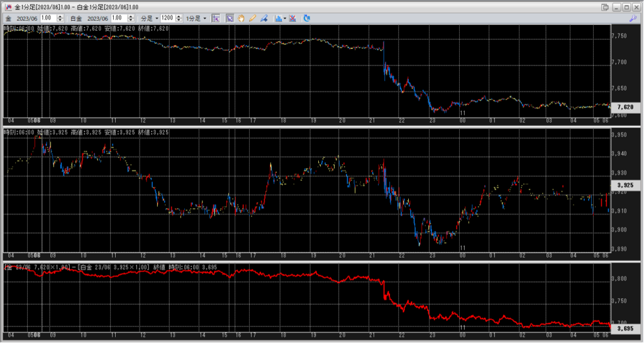Activate the hand pan tool
Screen dimensions: 644x343
pos(241,18)
